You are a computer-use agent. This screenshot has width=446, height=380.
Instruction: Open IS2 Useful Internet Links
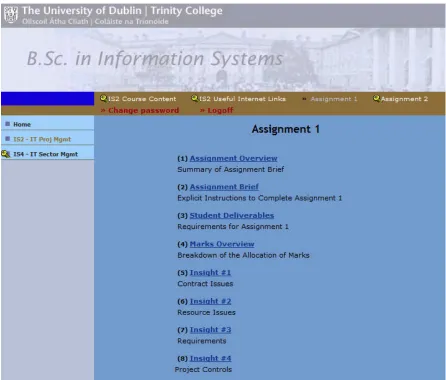pyautogui.click(x=243, y=99)
